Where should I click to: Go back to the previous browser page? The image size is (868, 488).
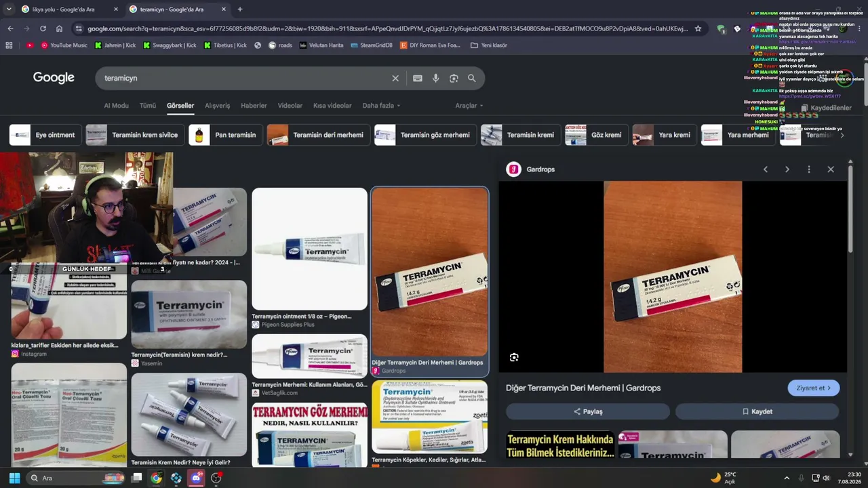(10, 28)
